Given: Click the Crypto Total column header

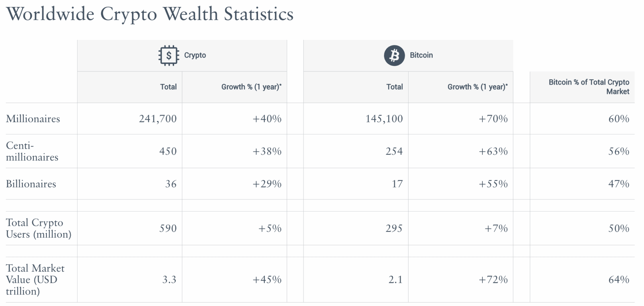Looking at the screenshot, I should (168, 87).
